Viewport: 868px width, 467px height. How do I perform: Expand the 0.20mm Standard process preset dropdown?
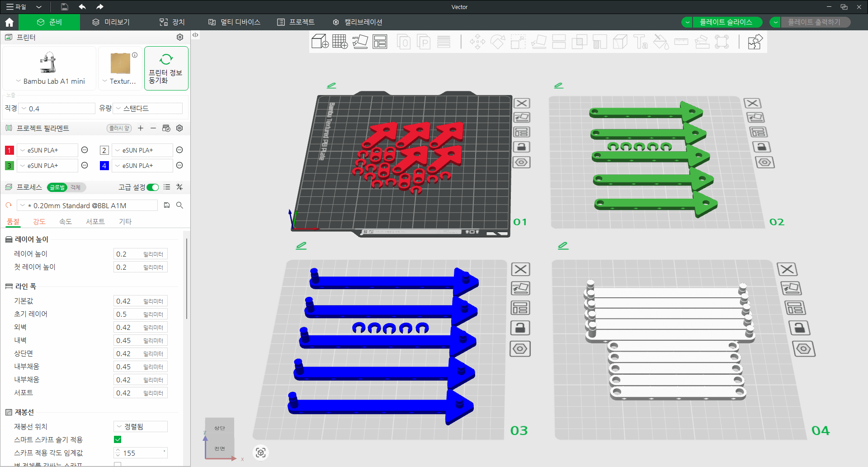[x=87, y=205]
